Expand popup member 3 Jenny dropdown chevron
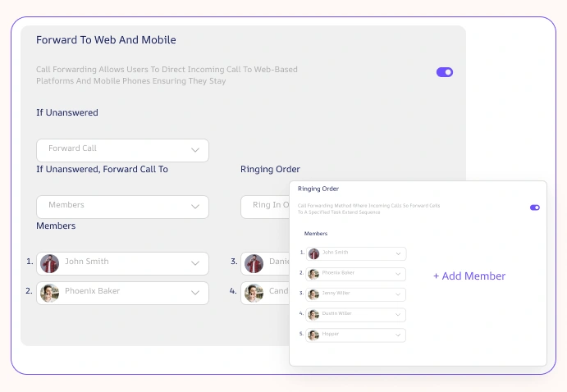This screenshot has width=567, height=392. pyautogui.click(x=398, y=294)
